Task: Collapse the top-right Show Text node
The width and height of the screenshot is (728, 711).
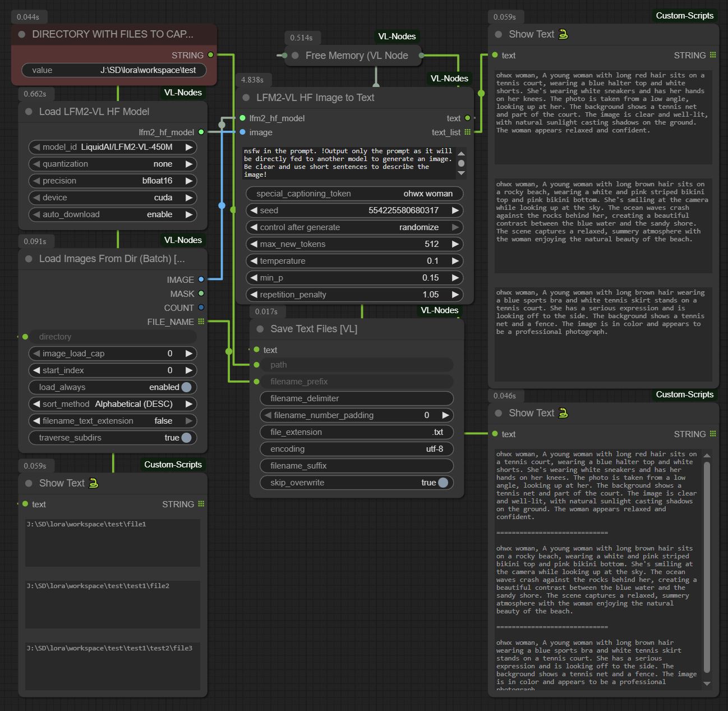Action: click(498, 34)
